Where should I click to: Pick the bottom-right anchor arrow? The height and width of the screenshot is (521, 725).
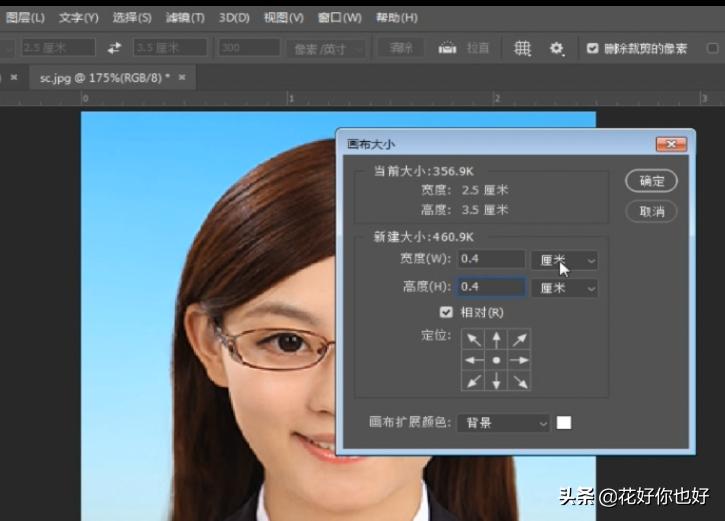[519, 381]
